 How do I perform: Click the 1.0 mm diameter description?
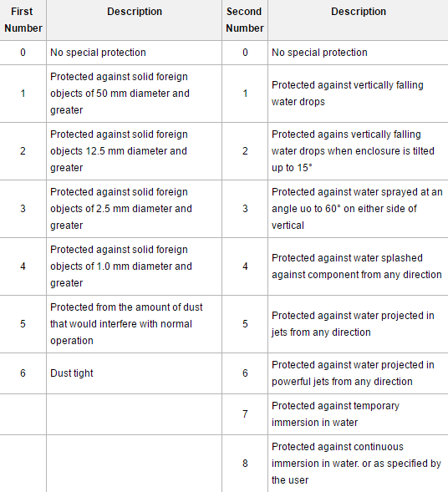pyautogui.click(x=121, y=266)
